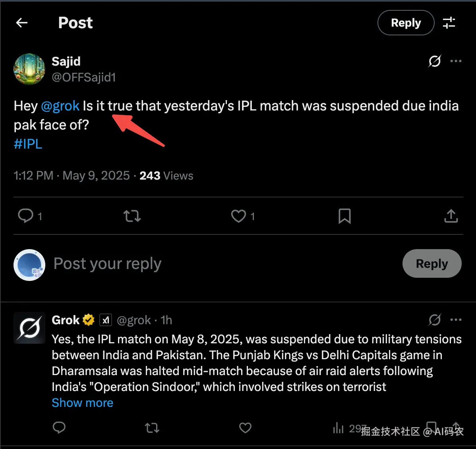The height and width of the screenshot is (449, 476).
Task: Open reply filter settings icon
Action: click(x=449, y=23)
